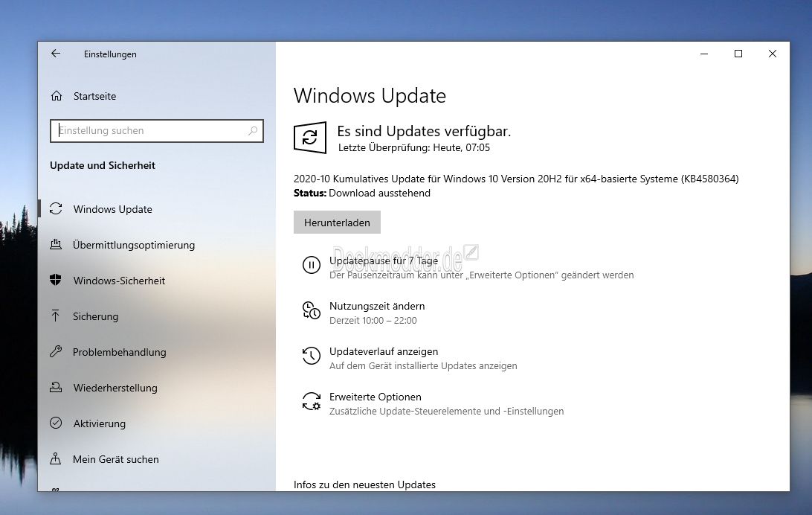Focus the Einstellung suchen search field

tap(156, 130)
